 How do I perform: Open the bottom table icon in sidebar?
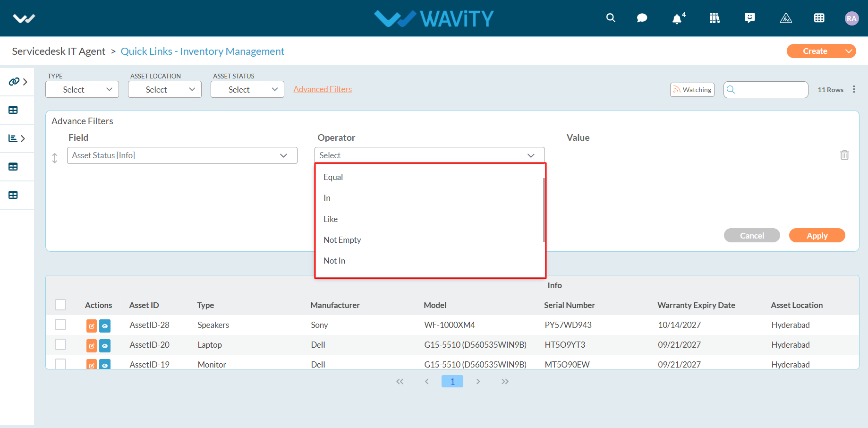13,195
